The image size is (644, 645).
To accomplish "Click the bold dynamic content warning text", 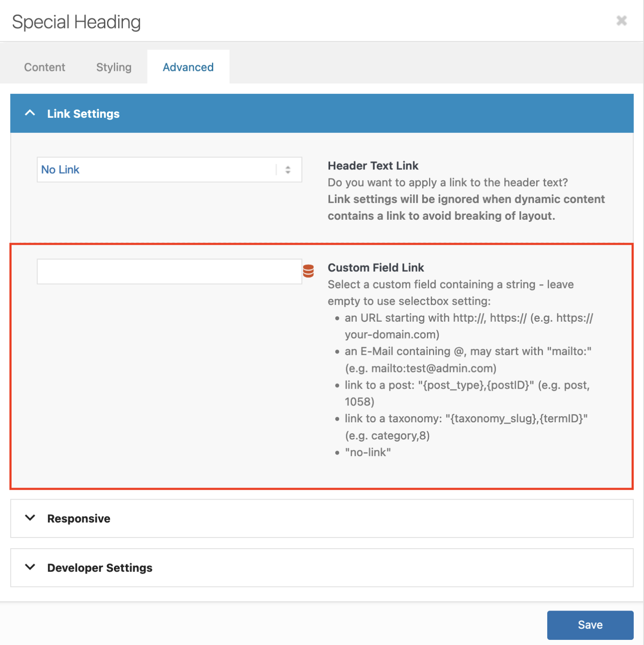I will [x=466, y=207].
